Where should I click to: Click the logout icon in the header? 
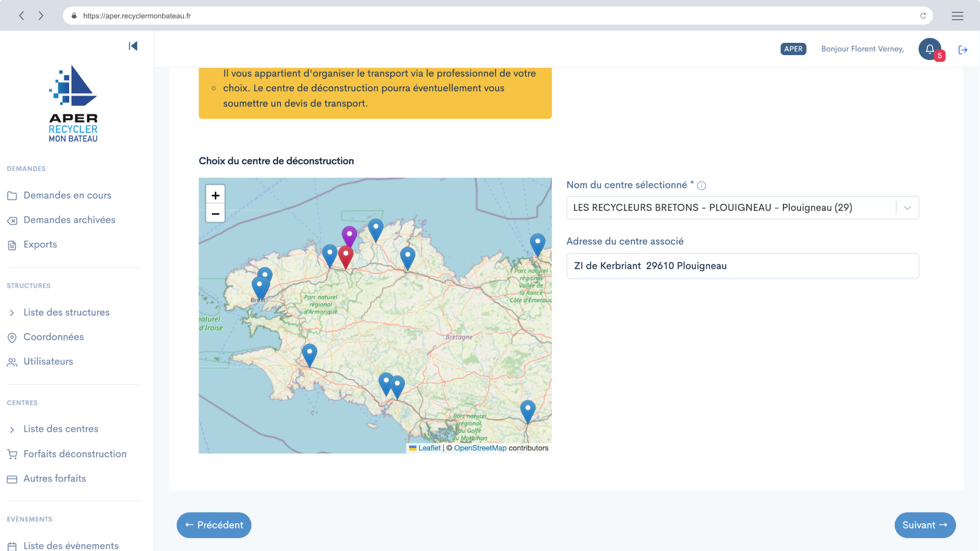click(x=963, y=50)
